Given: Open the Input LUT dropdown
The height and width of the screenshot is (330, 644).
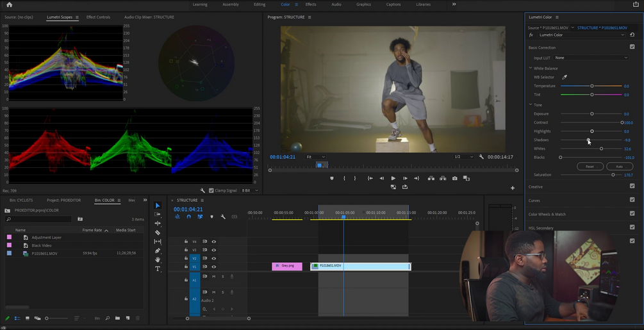Looking at the screenshot, I should (x=591, y=58).
